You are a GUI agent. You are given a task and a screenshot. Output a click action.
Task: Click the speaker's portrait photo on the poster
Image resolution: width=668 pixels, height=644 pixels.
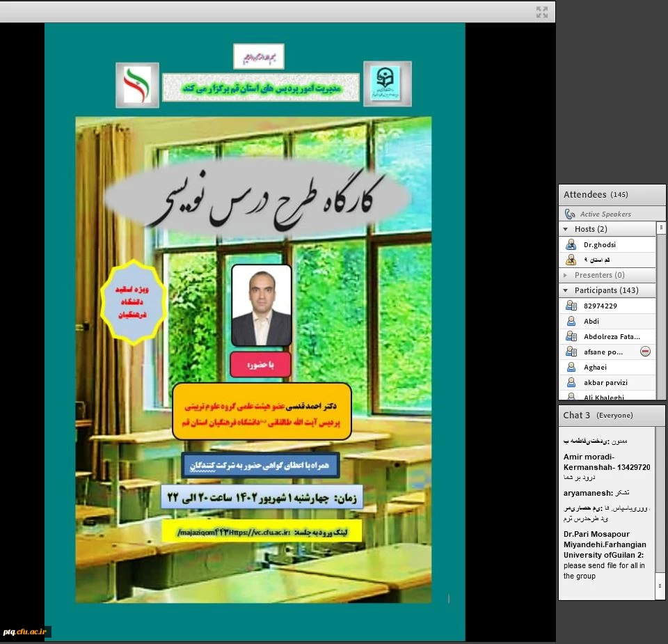coord(261,306)
